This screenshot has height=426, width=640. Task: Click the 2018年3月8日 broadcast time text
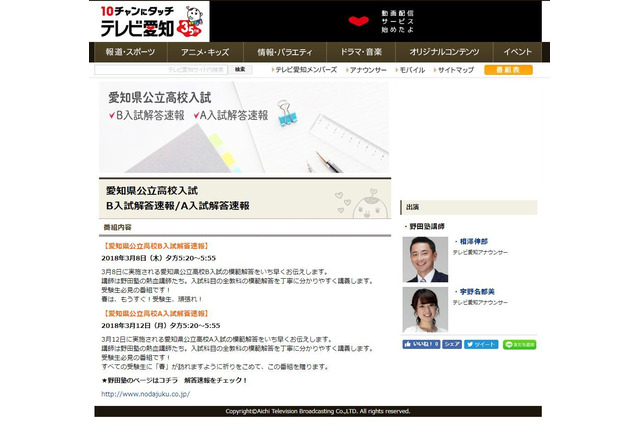point(158,258)
